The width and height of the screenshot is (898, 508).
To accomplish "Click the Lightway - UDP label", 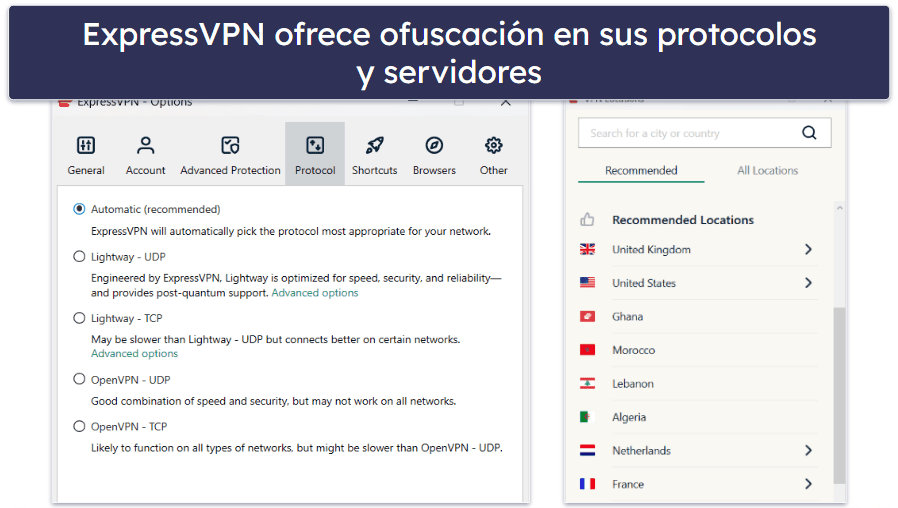I will click(x=128, y=257).
